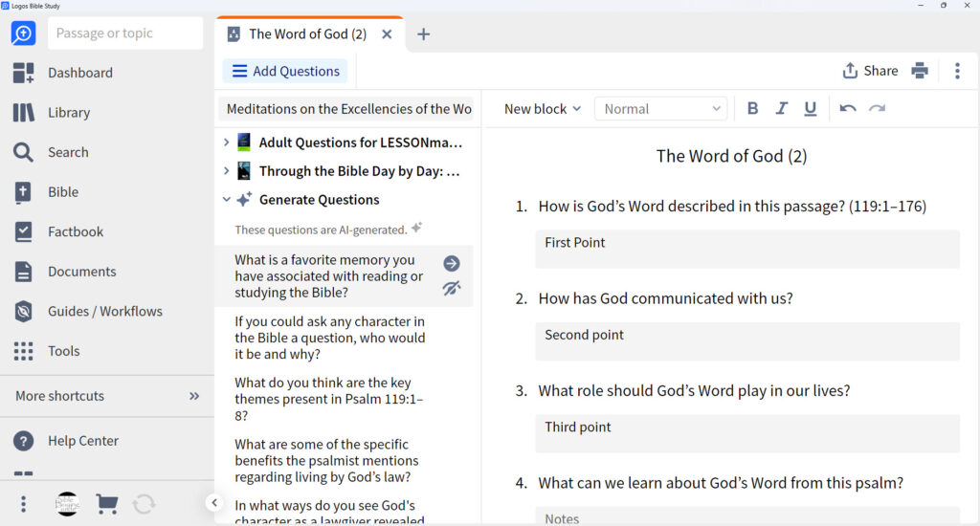Open the Normal paragraph style dropdown
The image size is (980, 526).
(660, 109)
